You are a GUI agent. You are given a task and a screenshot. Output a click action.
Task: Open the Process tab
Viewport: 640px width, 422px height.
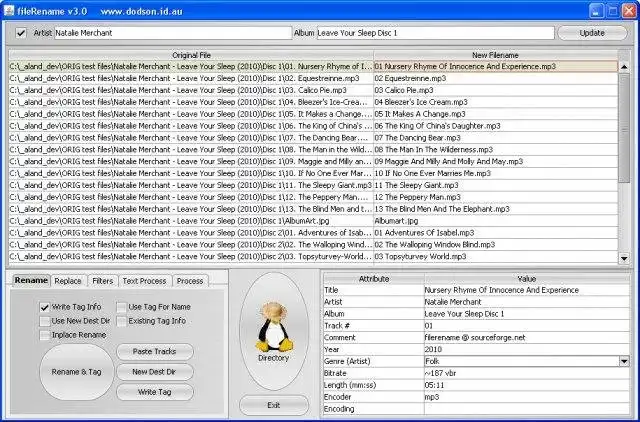(x=190, y=281)
